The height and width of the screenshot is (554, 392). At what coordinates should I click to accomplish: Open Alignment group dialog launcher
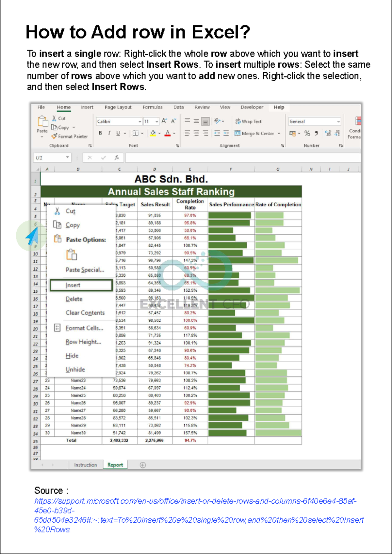282,146
